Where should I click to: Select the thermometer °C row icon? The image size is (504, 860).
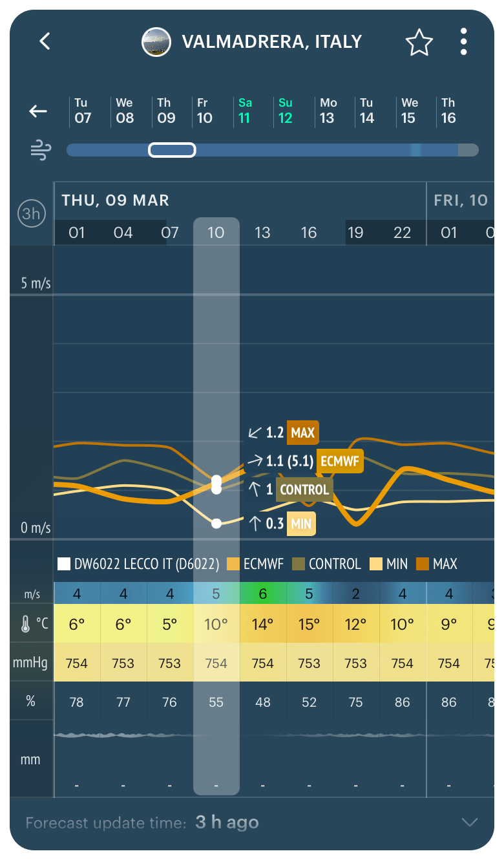[30, 624]
